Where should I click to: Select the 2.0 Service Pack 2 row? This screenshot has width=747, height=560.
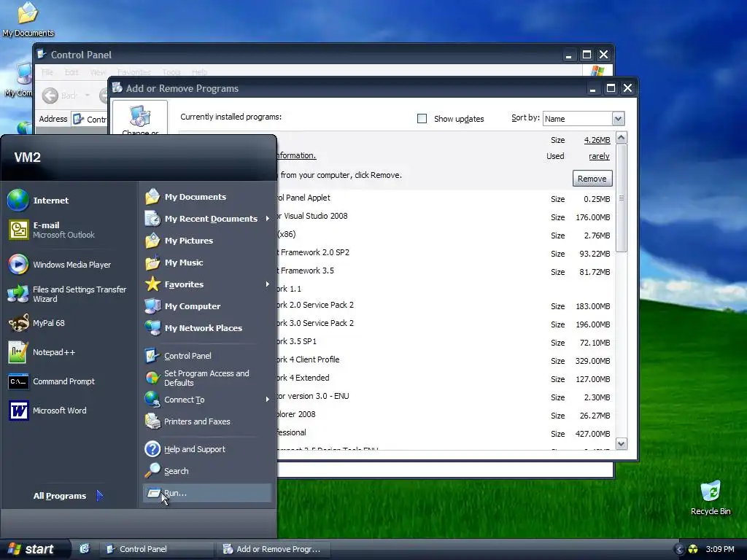point(446,306)
